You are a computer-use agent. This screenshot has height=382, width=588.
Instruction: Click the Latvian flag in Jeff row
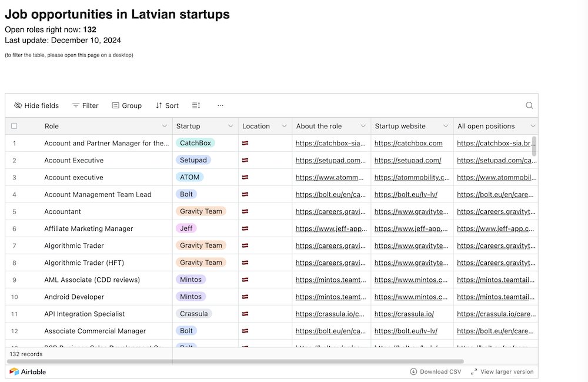point(245,228)
